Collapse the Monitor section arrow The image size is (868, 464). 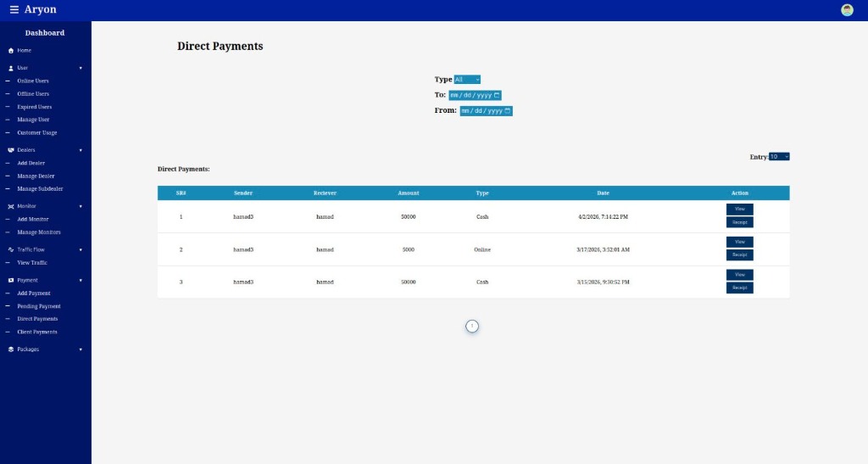coord(81,206)
